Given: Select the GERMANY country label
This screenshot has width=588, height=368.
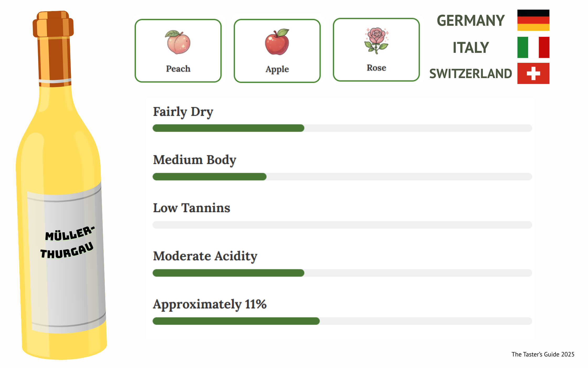Looking at the screenshot, I should point(471,21).
